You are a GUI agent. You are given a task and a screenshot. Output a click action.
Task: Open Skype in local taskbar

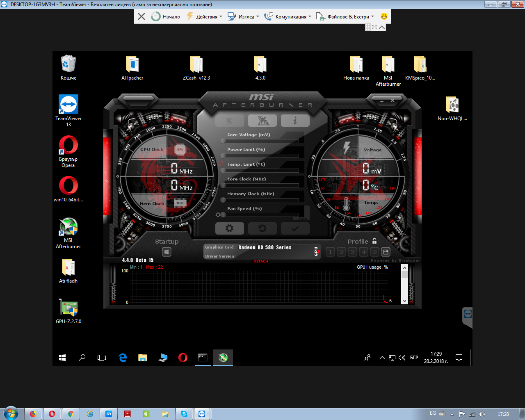(184, 414)
